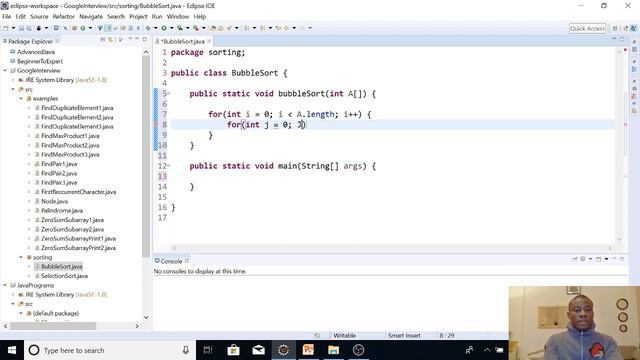Click the Pin Console icon
The image size is (640, 360).
pyautogui.click(x=575, y=259)
